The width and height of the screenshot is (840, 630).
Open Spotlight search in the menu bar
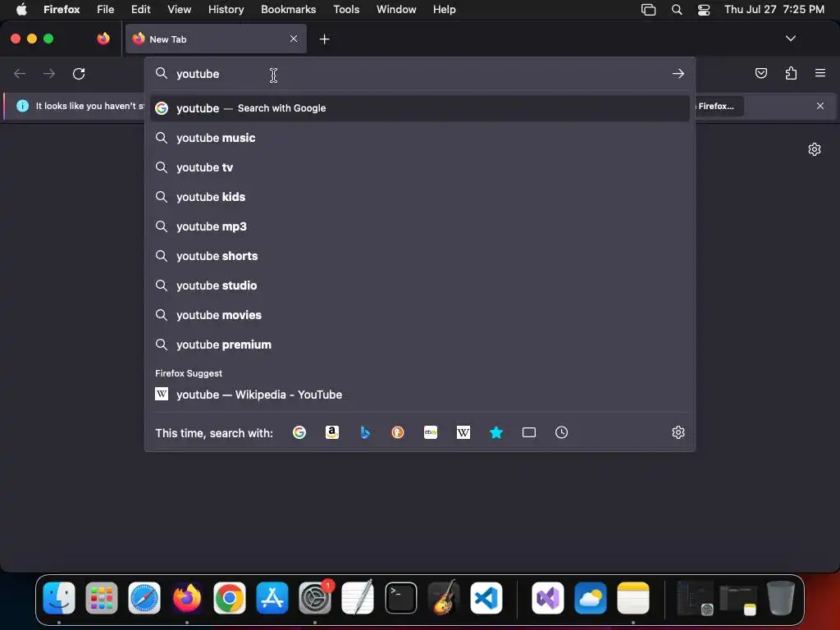(x=677, y=10)
